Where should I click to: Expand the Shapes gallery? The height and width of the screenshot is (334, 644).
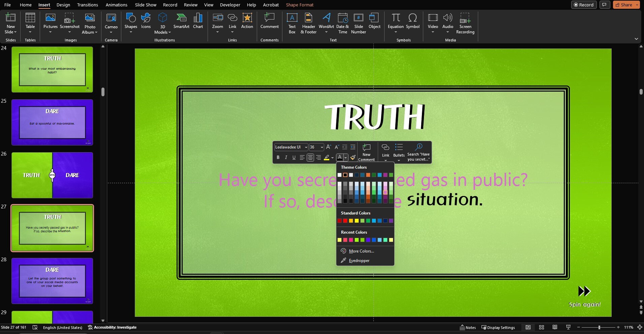coord(130,23)
